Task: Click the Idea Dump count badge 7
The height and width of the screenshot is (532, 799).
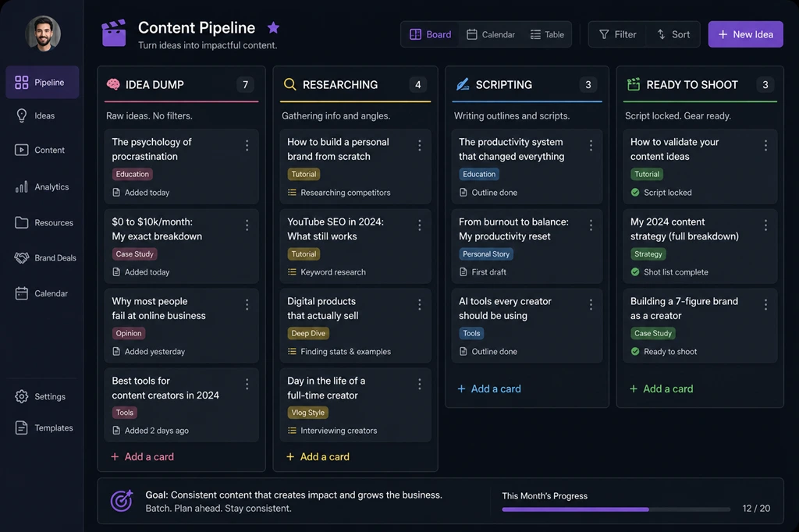Action: click(246, 84)
